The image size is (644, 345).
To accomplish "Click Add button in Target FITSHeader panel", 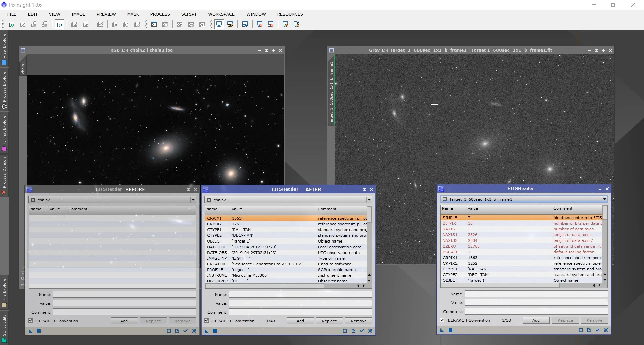I will (536, 320).
